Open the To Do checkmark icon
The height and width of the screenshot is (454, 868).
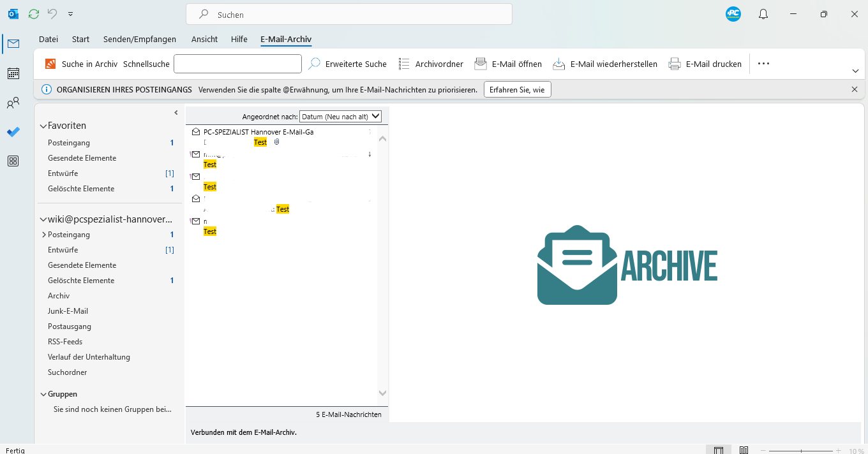click(13, 132)
